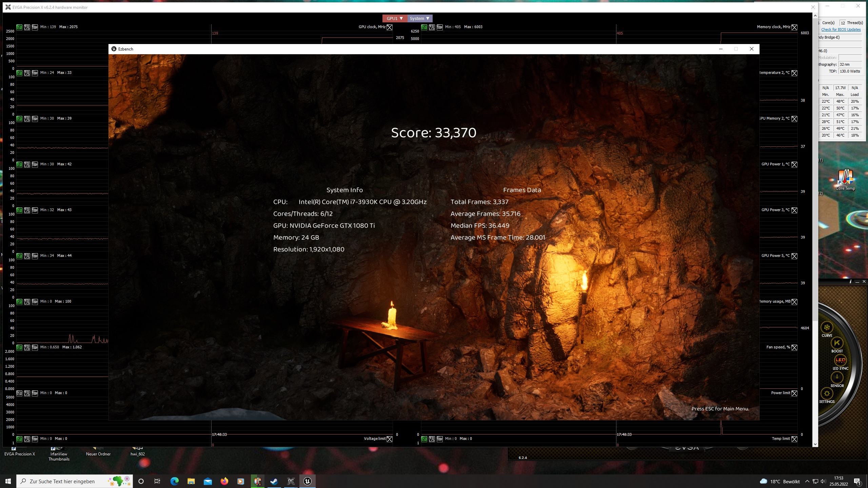Open Firefox from the taskbar

tap(224, 481)
